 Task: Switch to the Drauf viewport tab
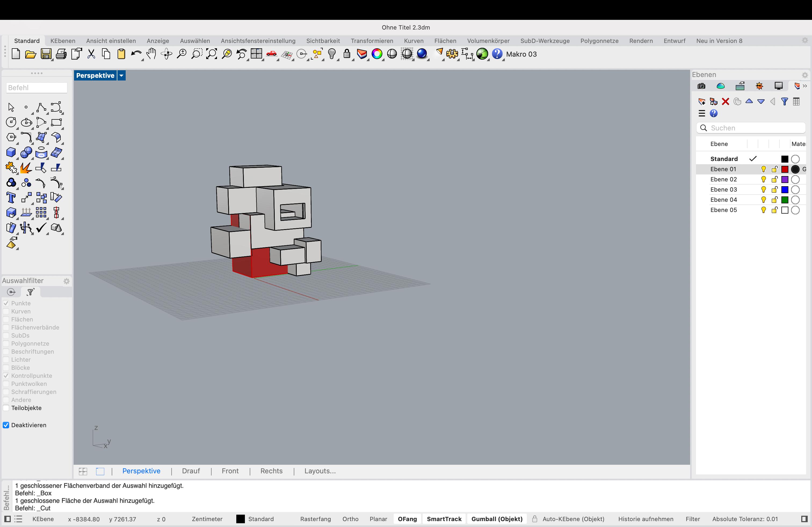coord(191,471)
